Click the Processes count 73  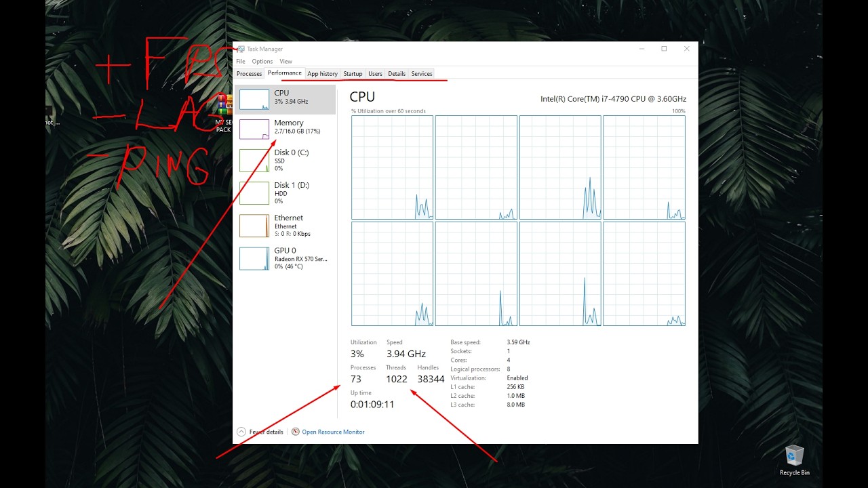pos(356,379)
